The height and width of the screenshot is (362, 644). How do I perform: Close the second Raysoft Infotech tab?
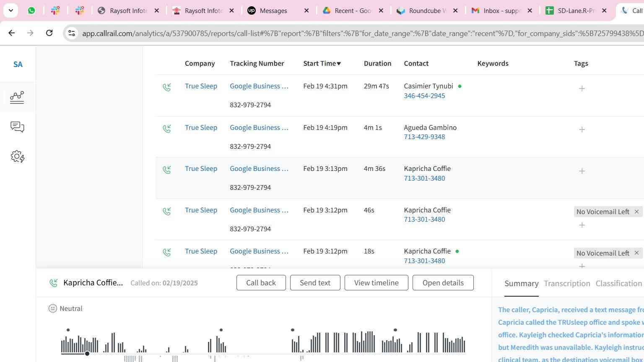pos(231,10)
